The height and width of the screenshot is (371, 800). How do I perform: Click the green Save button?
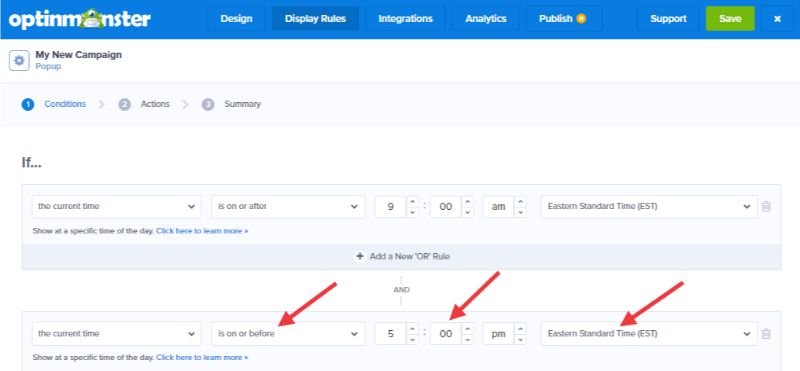(x=730, y=19)
